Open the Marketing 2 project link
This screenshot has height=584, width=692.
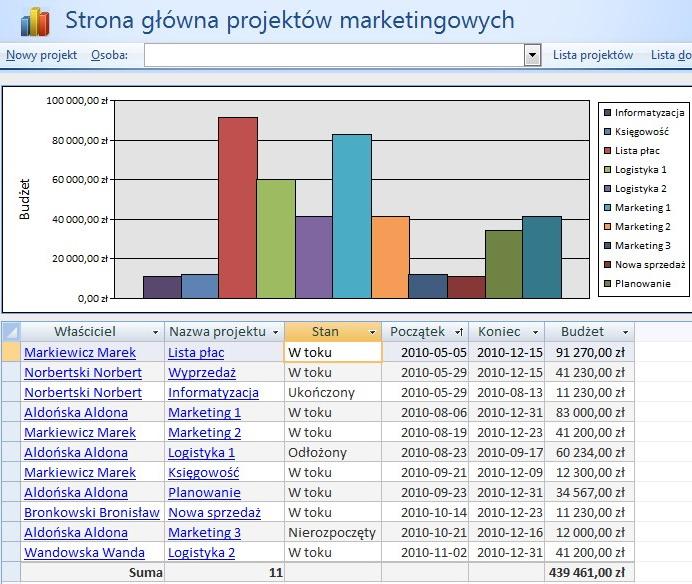tap(204, 433)
